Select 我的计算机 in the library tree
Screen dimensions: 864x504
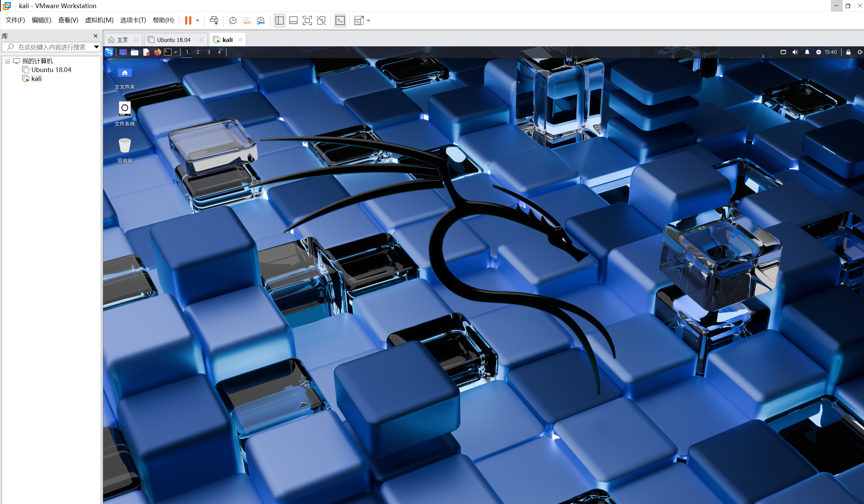click(x=37, y=61)
